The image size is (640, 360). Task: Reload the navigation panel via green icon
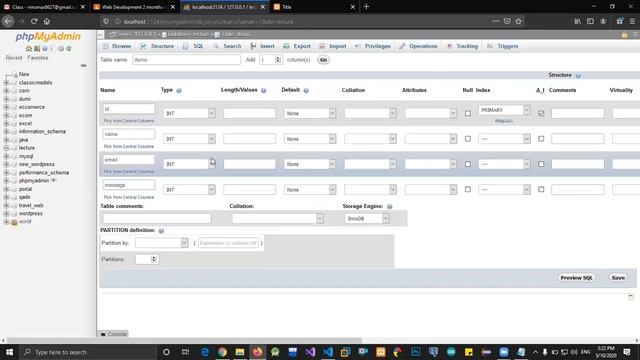[x=69, y=49]
